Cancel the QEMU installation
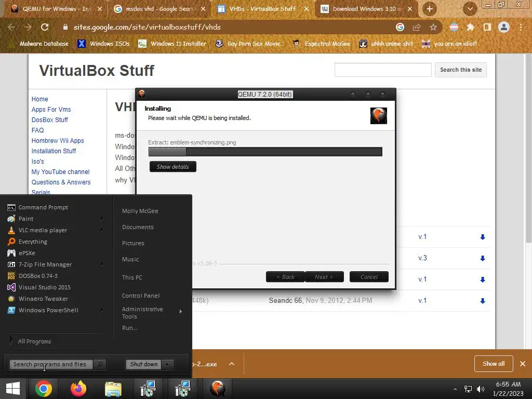 (x=369, y=277)
